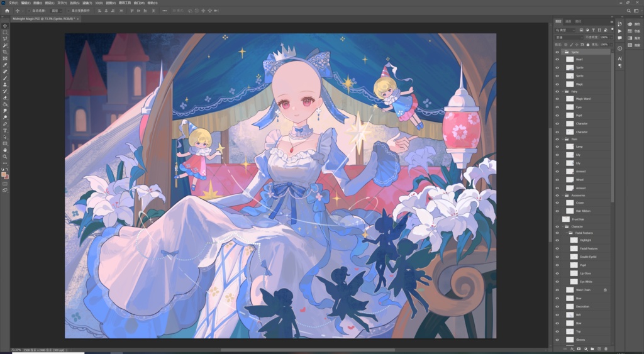Select the Heart layer thumbnail

pos(570,59)
